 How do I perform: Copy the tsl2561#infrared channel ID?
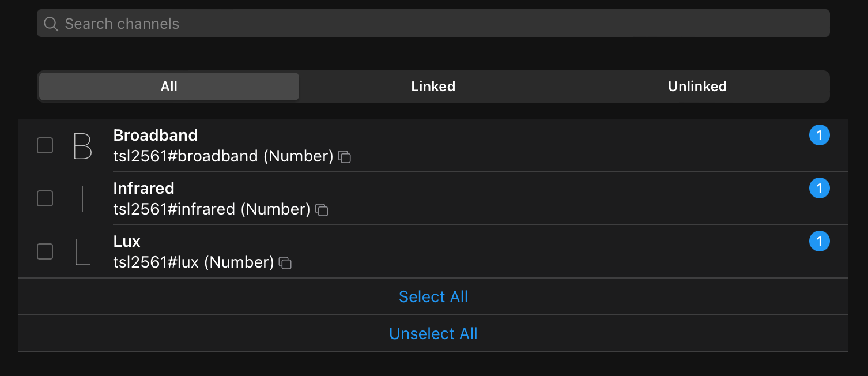322,210
